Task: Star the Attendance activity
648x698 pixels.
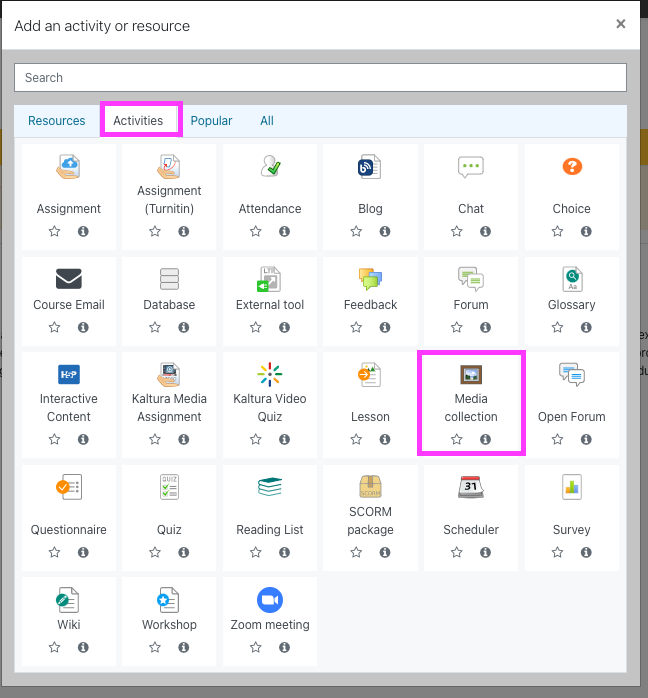Action: tap(256, 231)
